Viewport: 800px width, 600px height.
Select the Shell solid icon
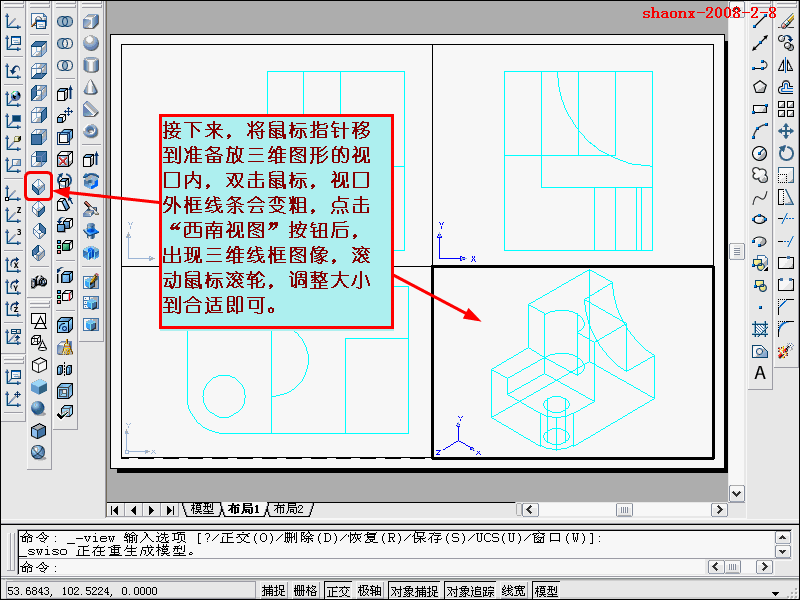(64, 391)
